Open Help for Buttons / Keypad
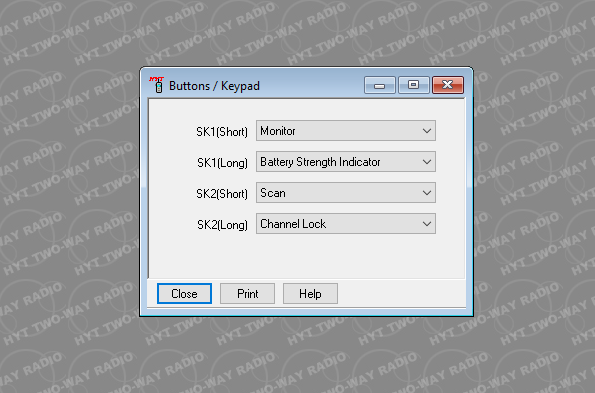The image size is (595, 393). click(310, 294)
